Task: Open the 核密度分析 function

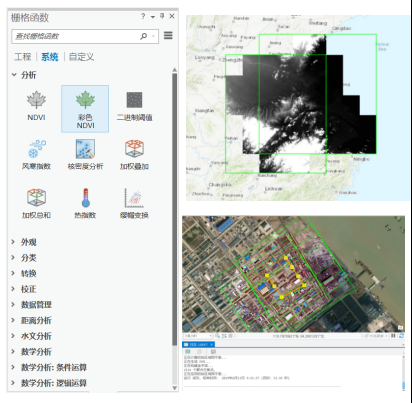Action: pyautogui.click(x=85, y=155)
